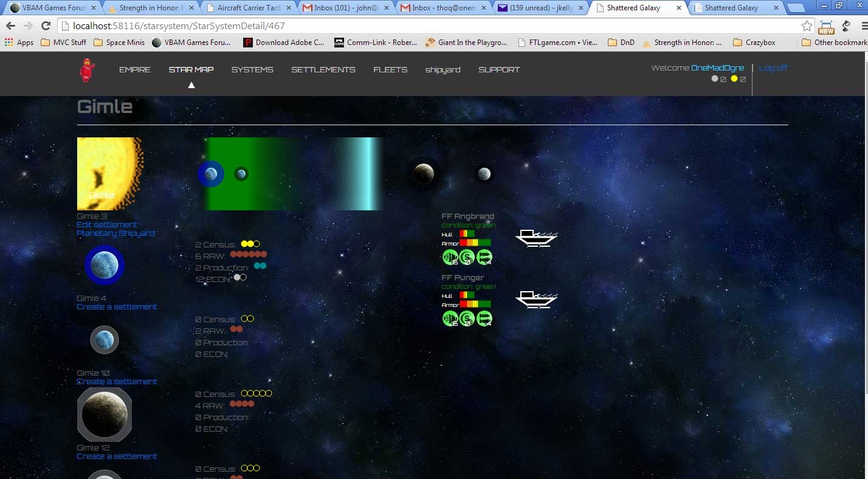The width and height of the screenshot is (868, 479).
Task: Click FF Angbrand Armor status bar
Action: (475, 243)
